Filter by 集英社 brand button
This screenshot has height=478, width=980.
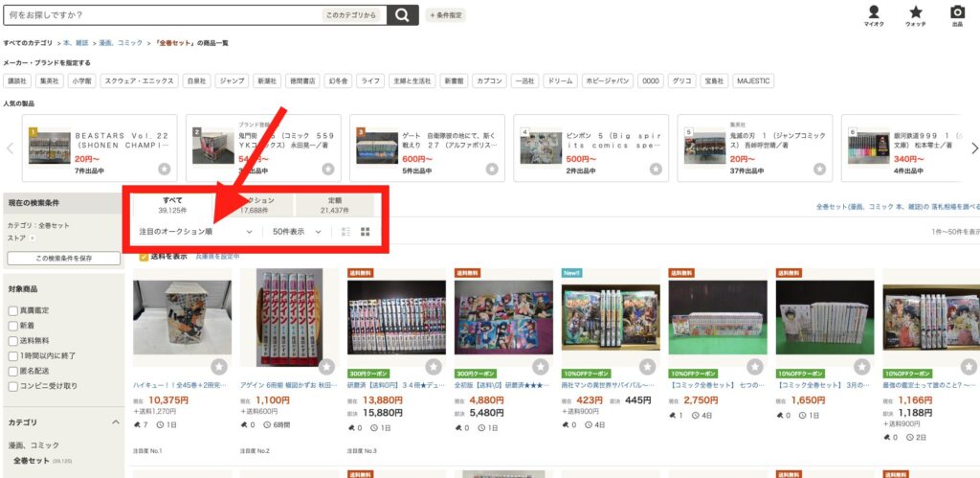[x=50, y=81]
